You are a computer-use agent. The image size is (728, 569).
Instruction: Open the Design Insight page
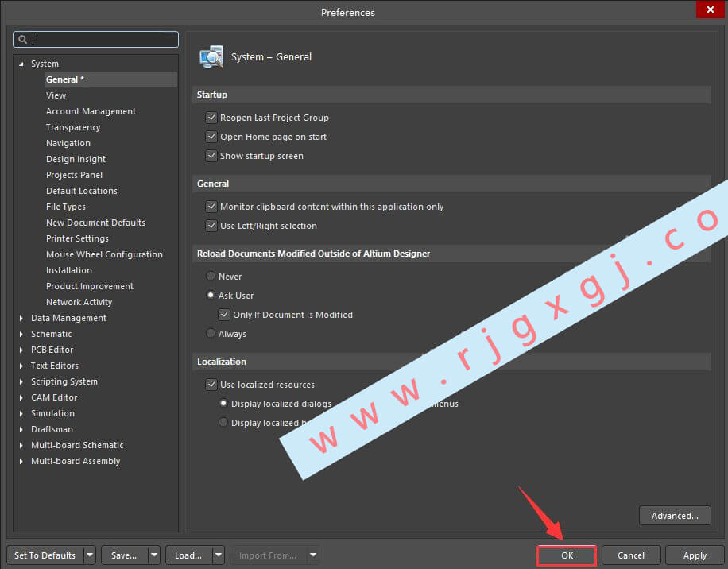76,159
